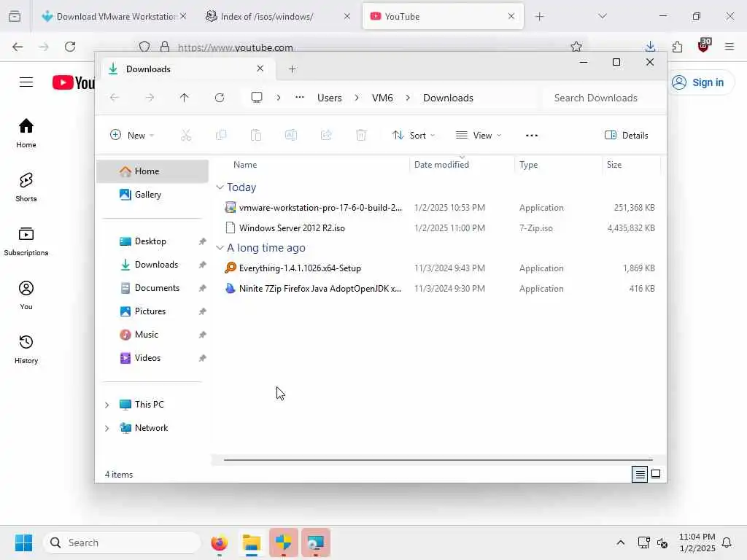This screenshot has width=747, height=560.
Task: Expand This PC in navigation pane
Action: point(107,405)
